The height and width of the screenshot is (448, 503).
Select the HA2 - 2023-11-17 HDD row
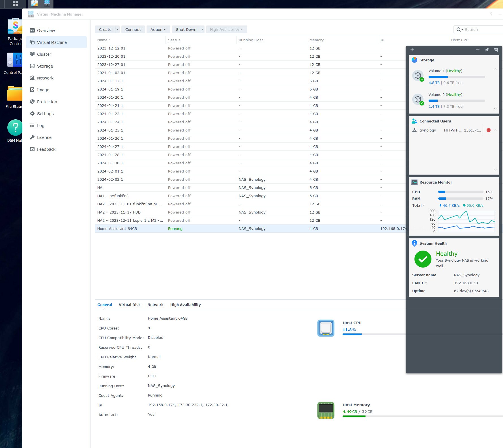click(119, 212)
